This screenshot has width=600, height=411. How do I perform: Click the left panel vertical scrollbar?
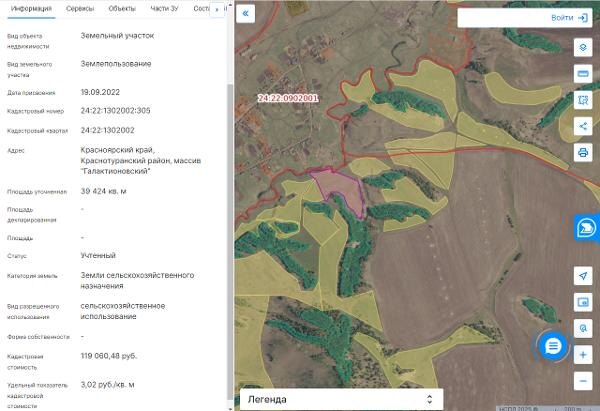tap(230, 241)
